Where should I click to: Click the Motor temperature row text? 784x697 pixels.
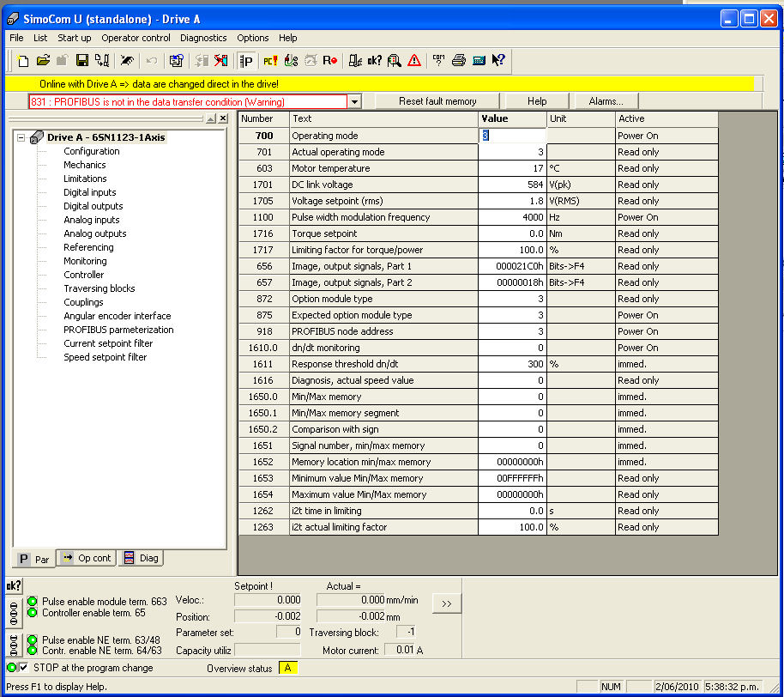pos(330,168)
